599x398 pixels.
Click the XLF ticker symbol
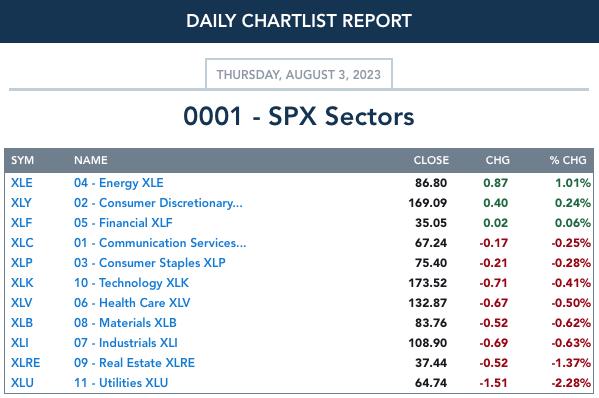point(21,223)
